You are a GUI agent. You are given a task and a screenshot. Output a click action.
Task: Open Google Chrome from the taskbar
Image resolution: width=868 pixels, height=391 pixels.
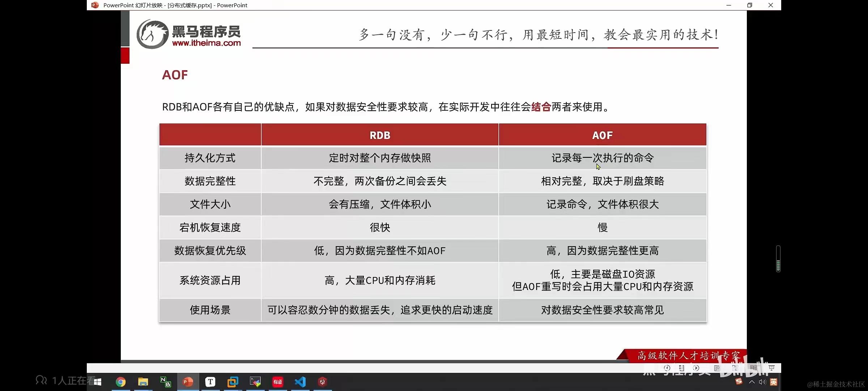click(x=120, y=382)
